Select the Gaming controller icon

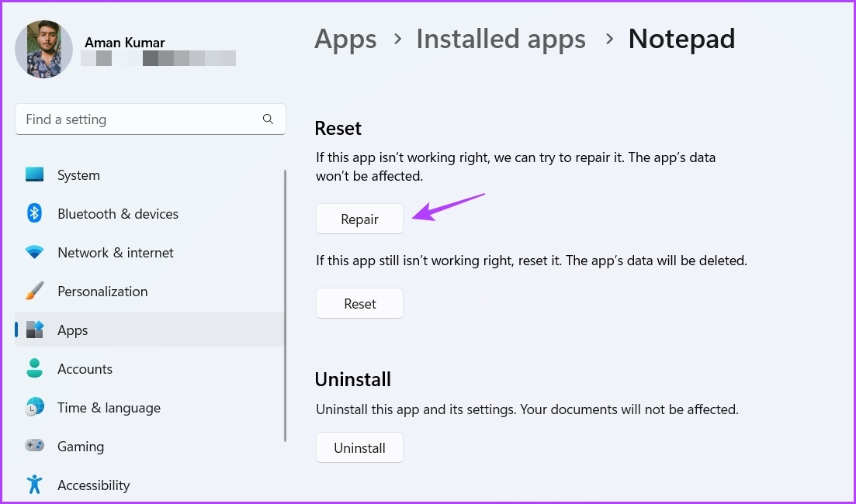(34, 446)
